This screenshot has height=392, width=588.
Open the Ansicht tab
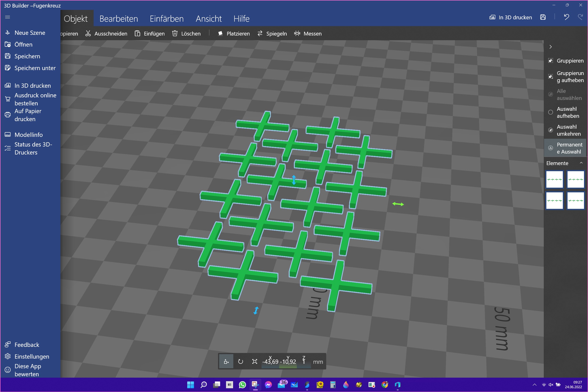click(209, 19)
